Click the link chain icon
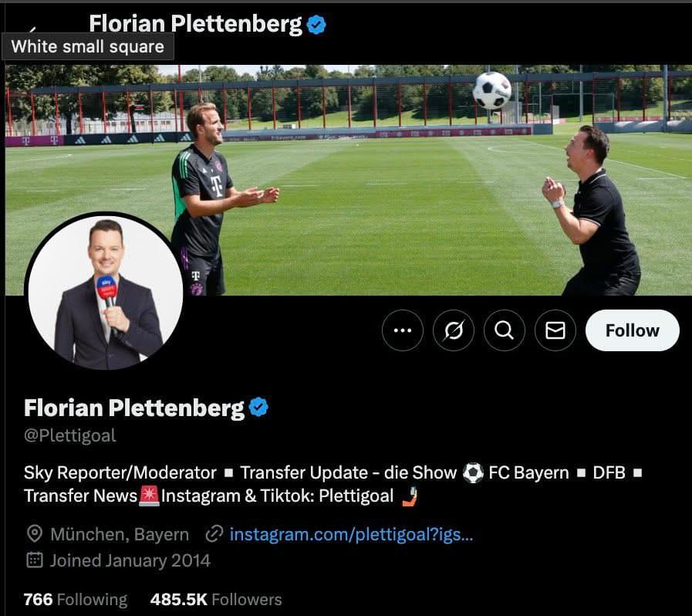 coord(214,534)
